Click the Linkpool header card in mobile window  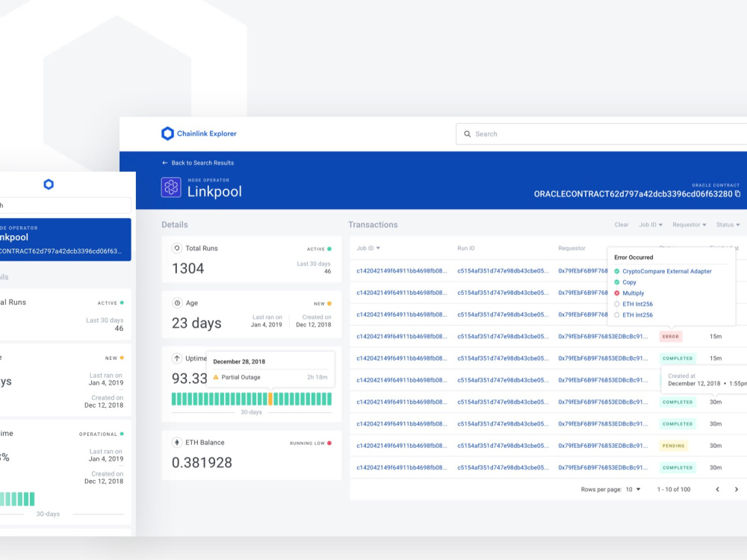tap(65, 240)
